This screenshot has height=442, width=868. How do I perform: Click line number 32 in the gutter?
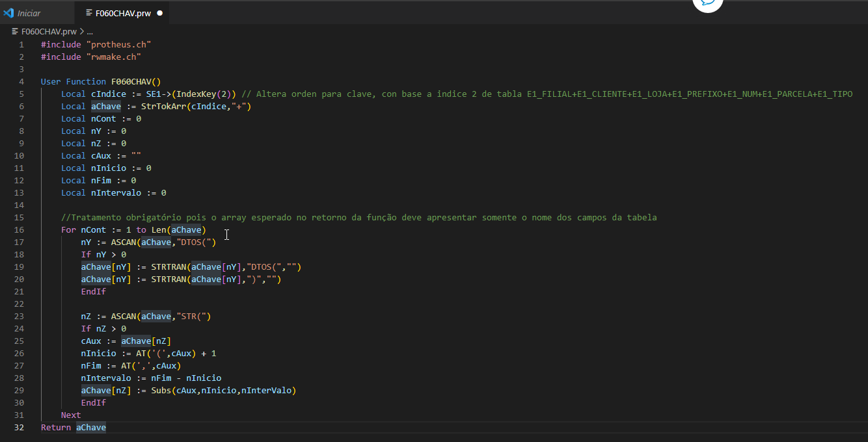[19, 427]
